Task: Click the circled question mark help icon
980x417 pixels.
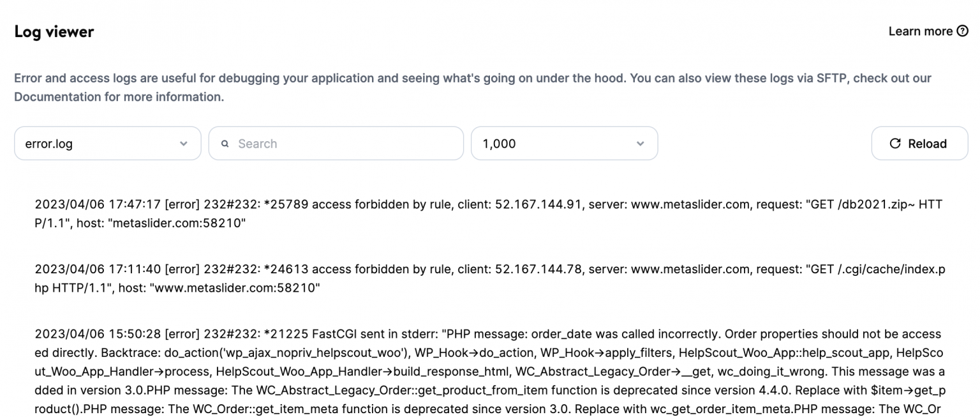Action: point(962,31)
